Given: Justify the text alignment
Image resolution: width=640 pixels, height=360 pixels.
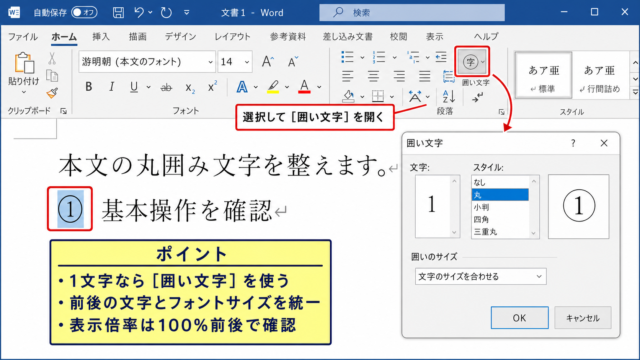Looking at the screenshot, I should tap(424, 76).
